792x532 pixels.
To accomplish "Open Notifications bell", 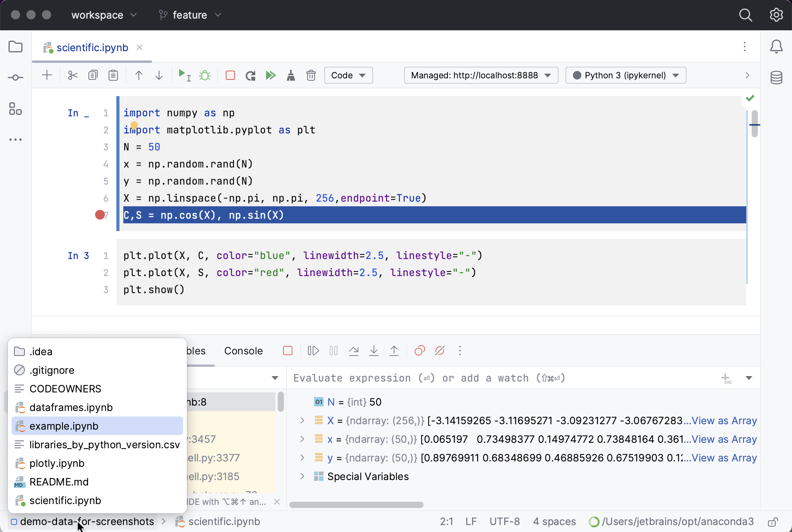I will [776, 47].
